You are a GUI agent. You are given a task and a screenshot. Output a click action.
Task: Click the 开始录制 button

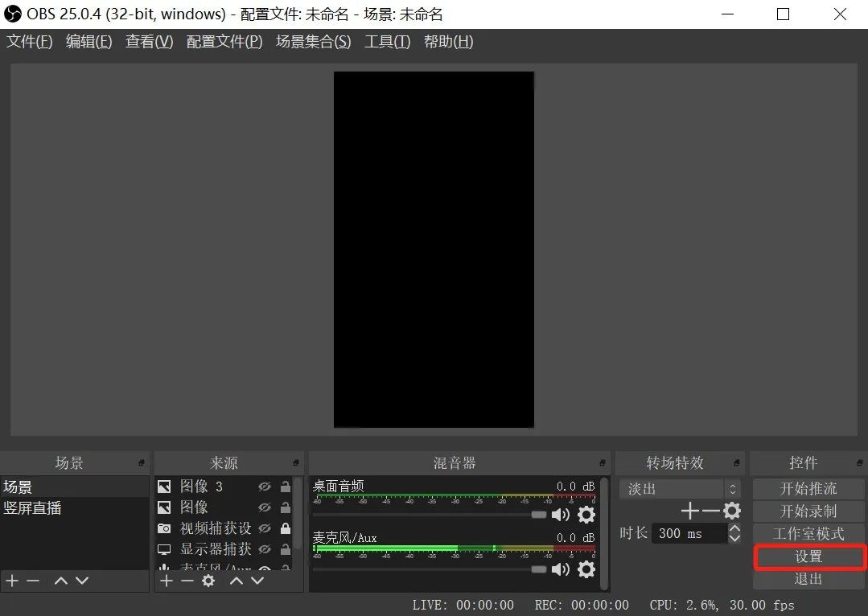coord(808,511)
